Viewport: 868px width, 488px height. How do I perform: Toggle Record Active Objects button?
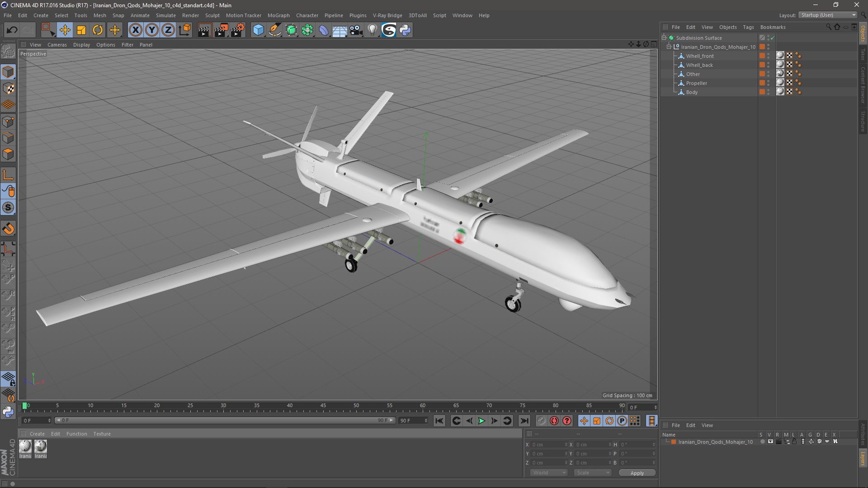[541, 421]
